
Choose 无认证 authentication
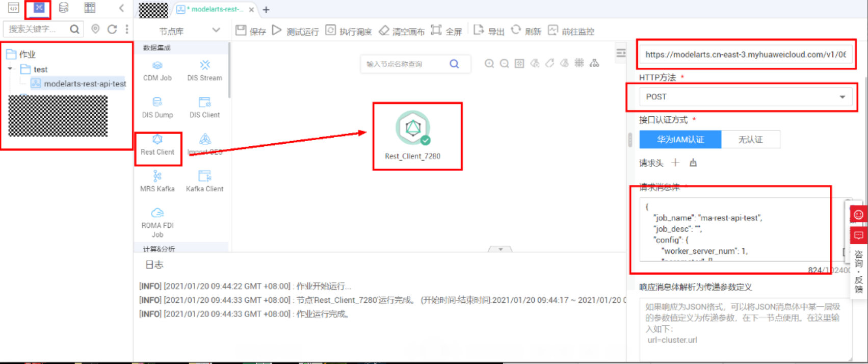tap(751, 139)
